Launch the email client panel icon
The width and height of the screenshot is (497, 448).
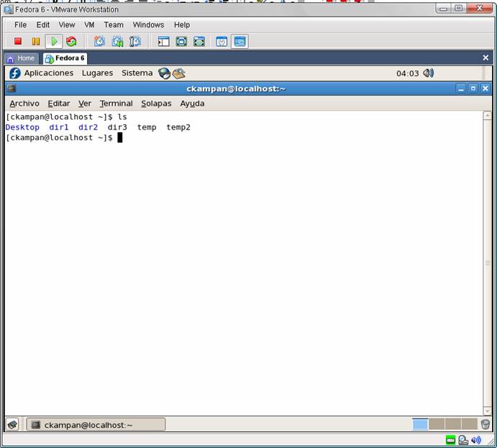(x=179, y=73)
